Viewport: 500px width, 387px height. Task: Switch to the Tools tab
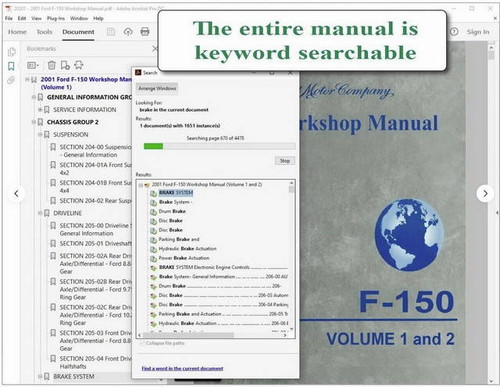[44, 32]
